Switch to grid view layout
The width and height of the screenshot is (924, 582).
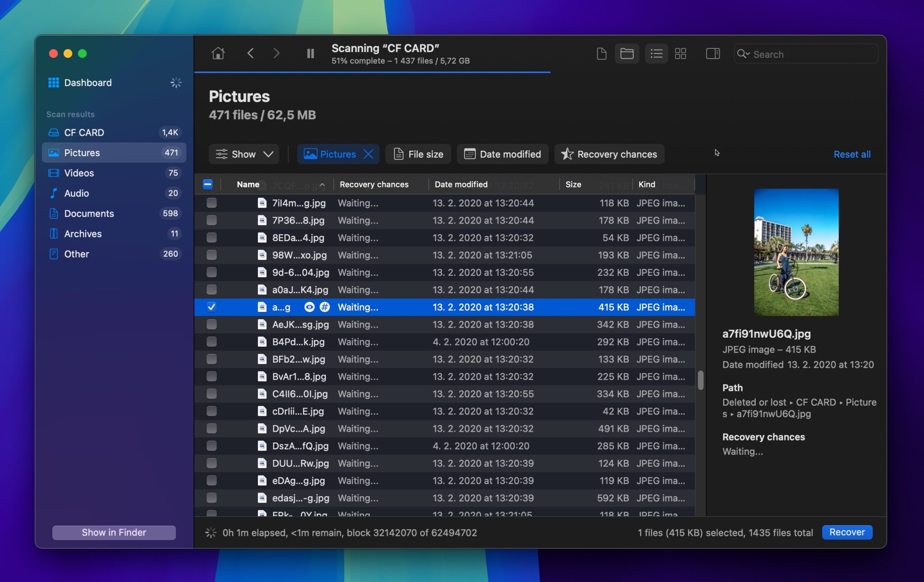680,54
